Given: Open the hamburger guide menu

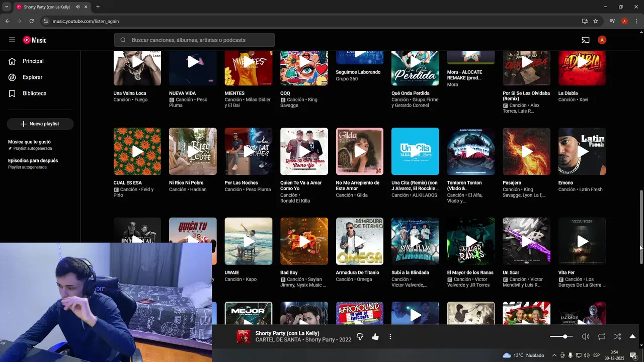Looking at the screenshot, I should point(12,40).
